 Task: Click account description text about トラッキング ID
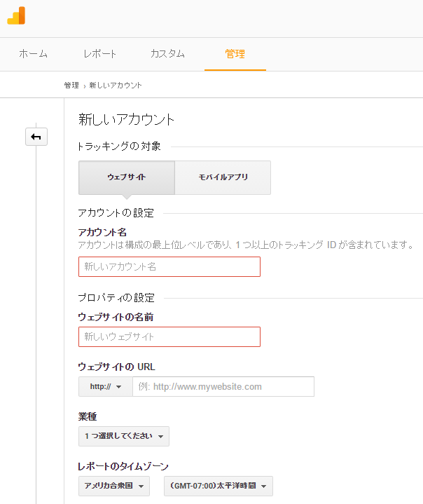click(246, 245)
